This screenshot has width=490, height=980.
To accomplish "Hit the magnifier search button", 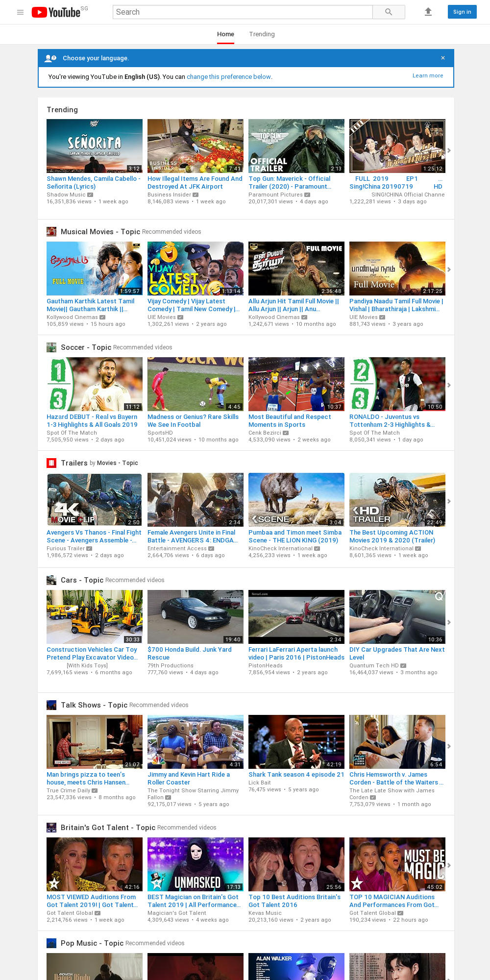I will 389,12.
